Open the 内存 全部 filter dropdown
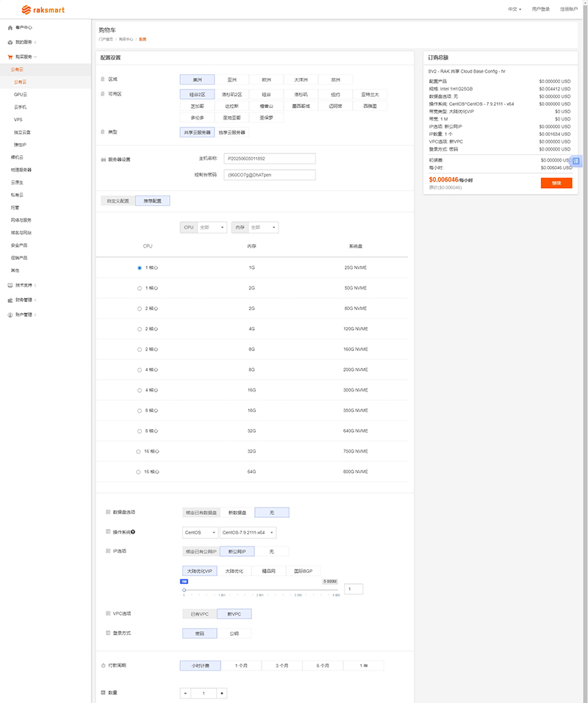The height and width of the screenshot is (703, 588). 262,228
